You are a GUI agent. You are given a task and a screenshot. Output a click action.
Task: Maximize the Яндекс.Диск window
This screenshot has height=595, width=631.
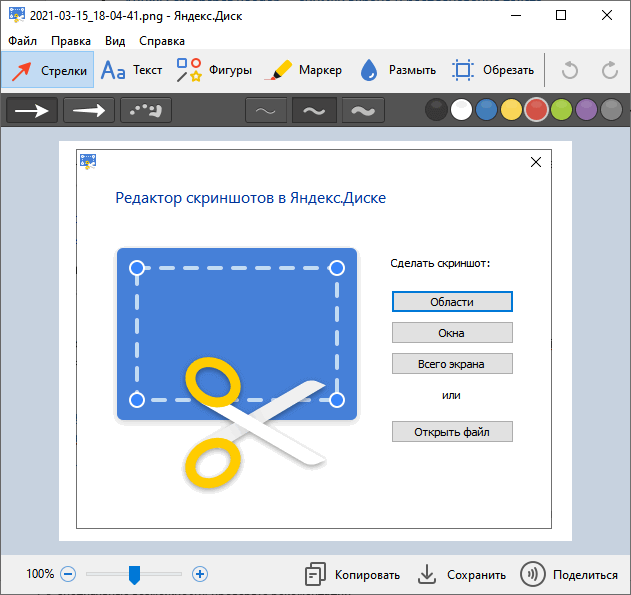coord(561,15)
